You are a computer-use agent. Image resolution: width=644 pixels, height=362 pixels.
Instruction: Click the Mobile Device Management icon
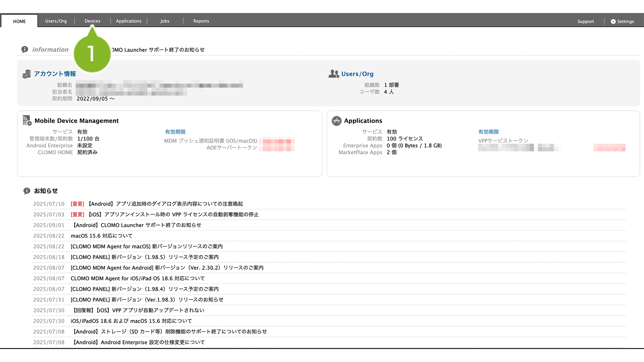click(x=27, y=121)
